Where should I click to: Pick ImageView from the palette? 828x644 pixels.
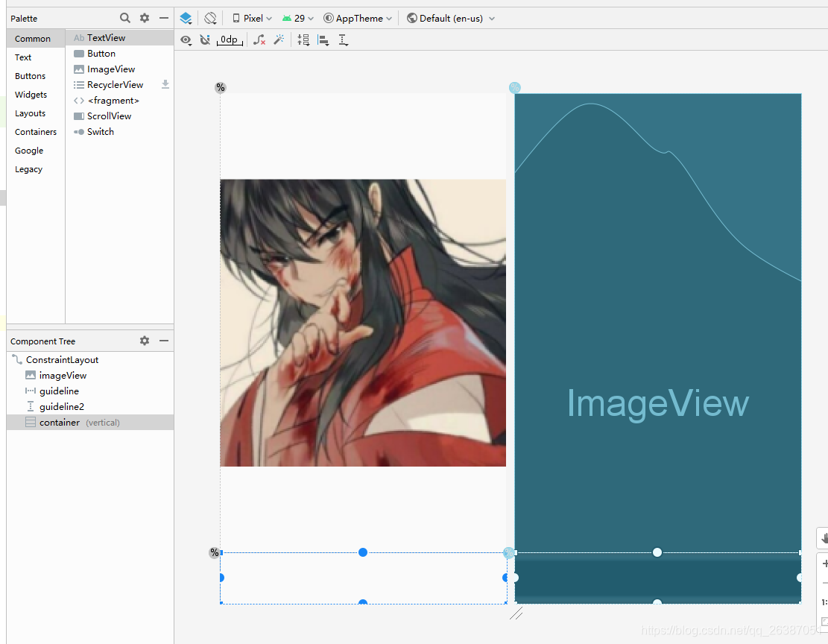(x=119, y=69)
